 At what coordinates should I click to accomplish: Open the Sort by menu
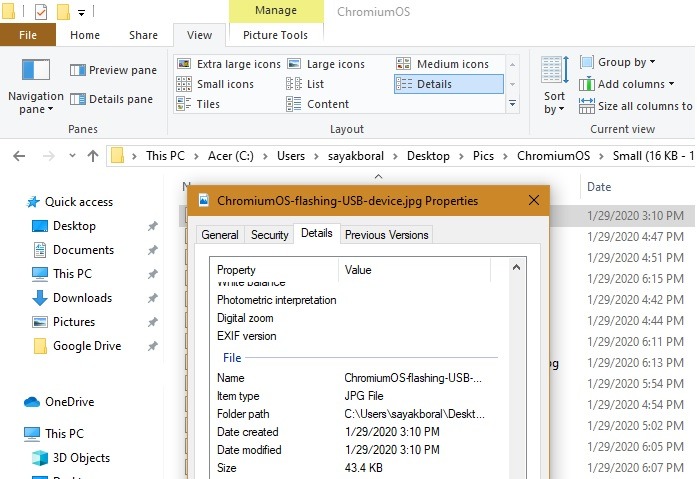(554, 85)
